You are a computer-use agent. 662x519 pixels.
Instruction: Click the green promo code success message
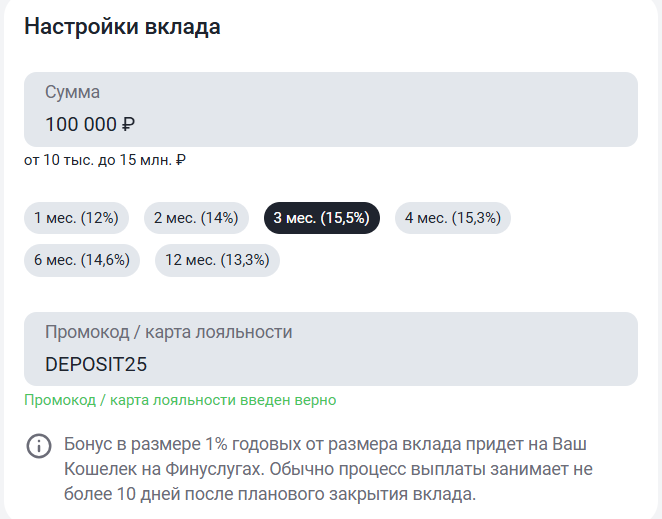[x=180, y=400]
